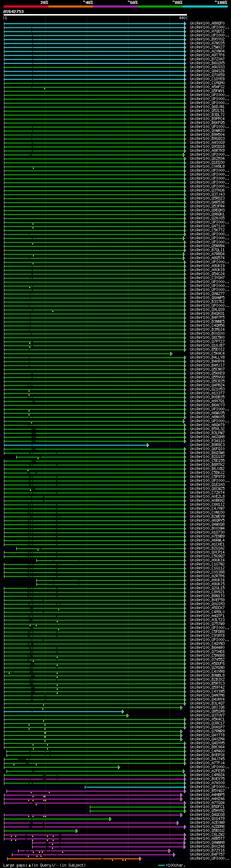
Task: Select the label UniRef100_A9UKI4
Action: (x=207, y=560)
